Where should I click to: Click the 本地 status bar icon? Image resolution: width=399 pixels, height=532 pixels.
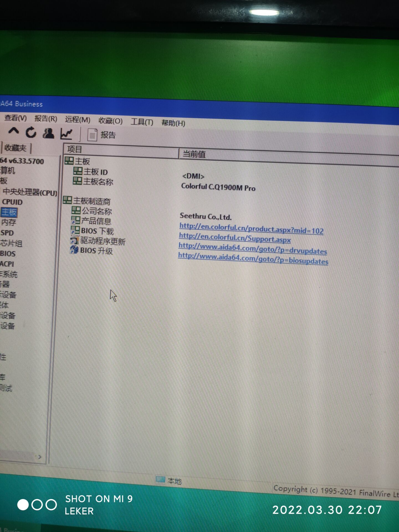[160, 479]
